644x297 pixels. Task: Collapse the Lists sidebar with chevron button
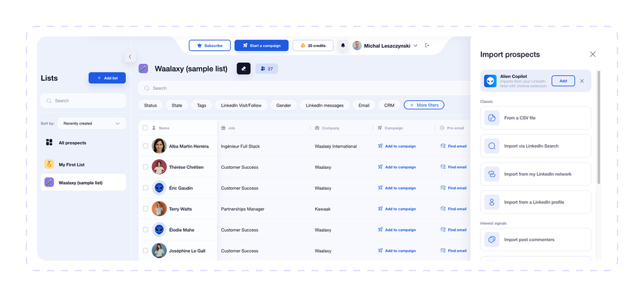[x=130, y=57]
